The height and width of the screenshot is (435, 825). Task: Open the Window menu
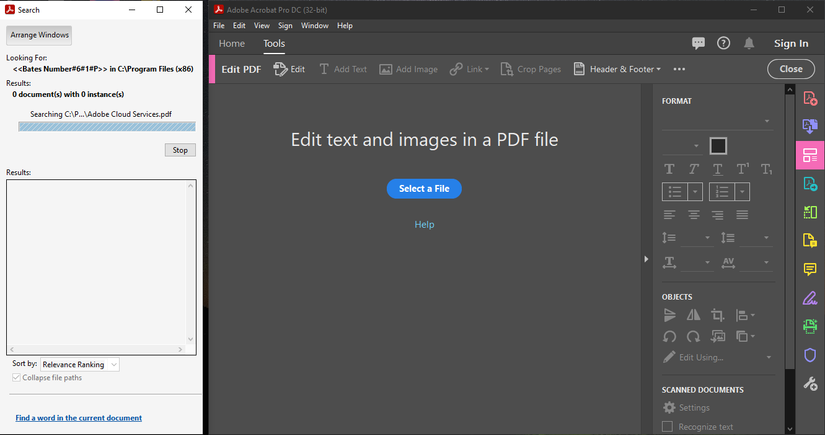pyautogui.click(x=314, y=25)
